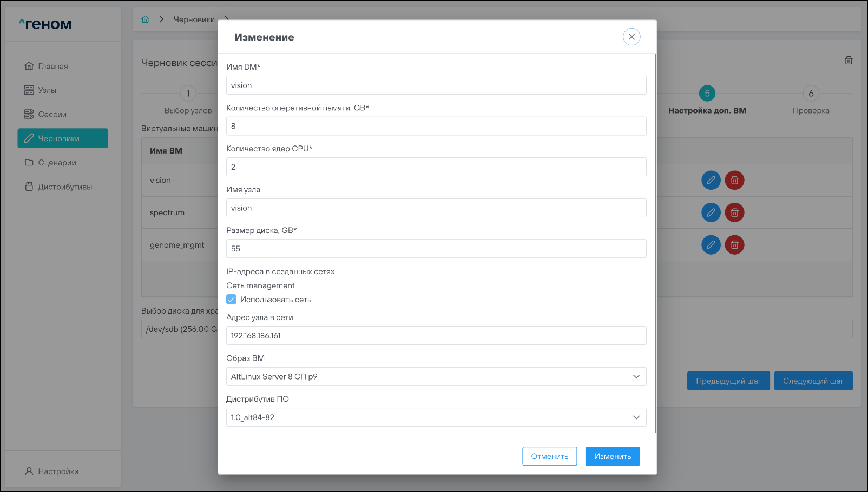Click the Следующий шаг button
This screenshot has width=868, height=492.
coord(813,381)
